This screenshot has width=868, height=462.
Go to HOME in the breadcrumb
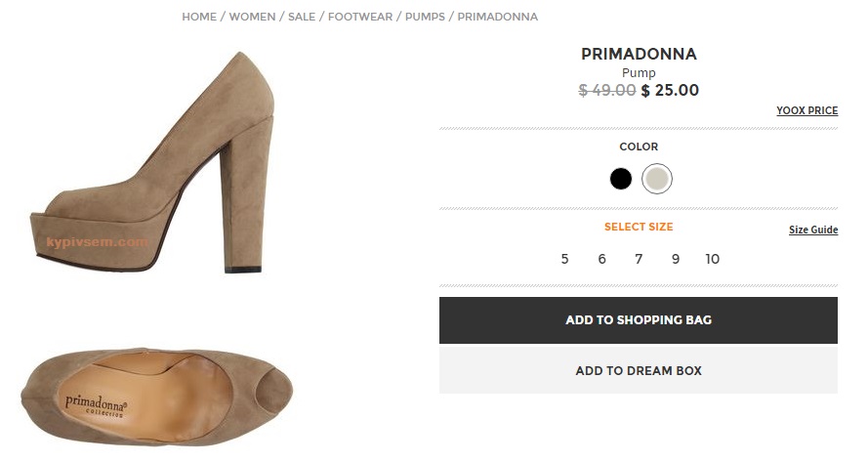[199, 17]
